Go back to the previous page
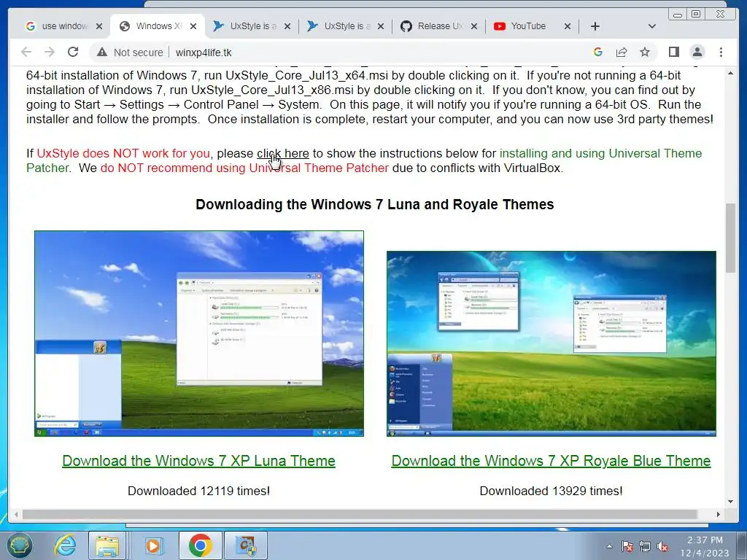Viewport: 747px width, 560px height. pyautogui.click(x=26, y=52)
